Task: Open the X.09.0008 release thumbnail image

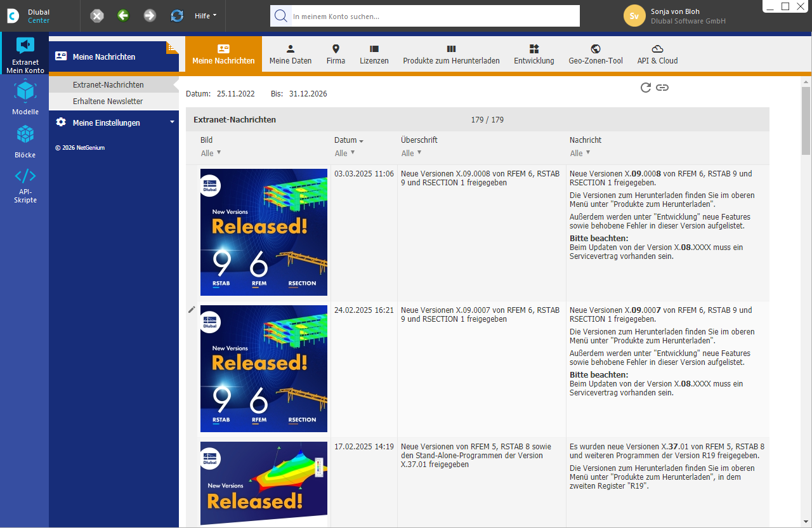Action: (264, 232)
